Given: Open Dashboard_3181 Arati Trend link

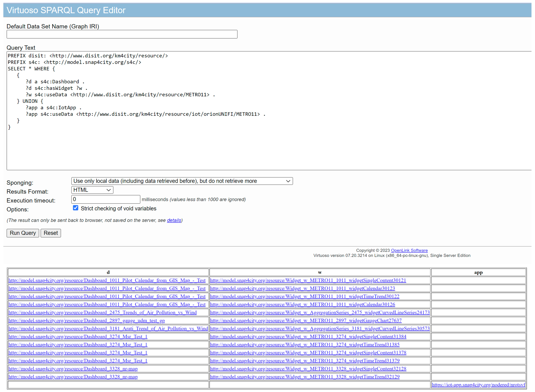Looking at the screenshot, I should (108, 328).
